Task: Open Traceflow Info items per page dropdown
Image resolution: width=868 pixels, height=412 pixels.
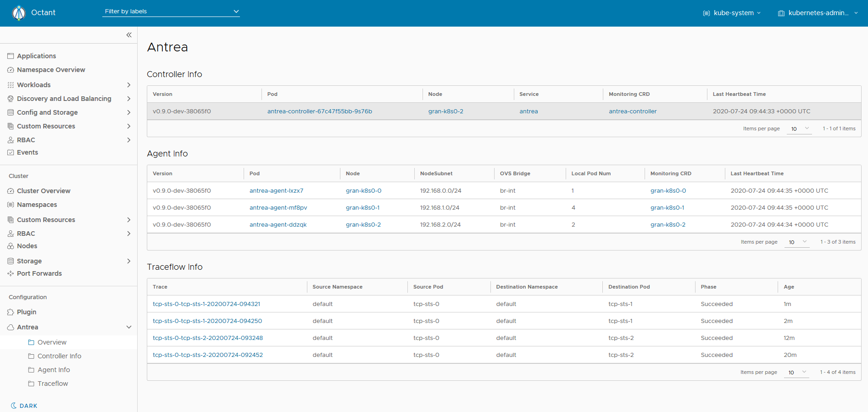Action: pos(797,373)
